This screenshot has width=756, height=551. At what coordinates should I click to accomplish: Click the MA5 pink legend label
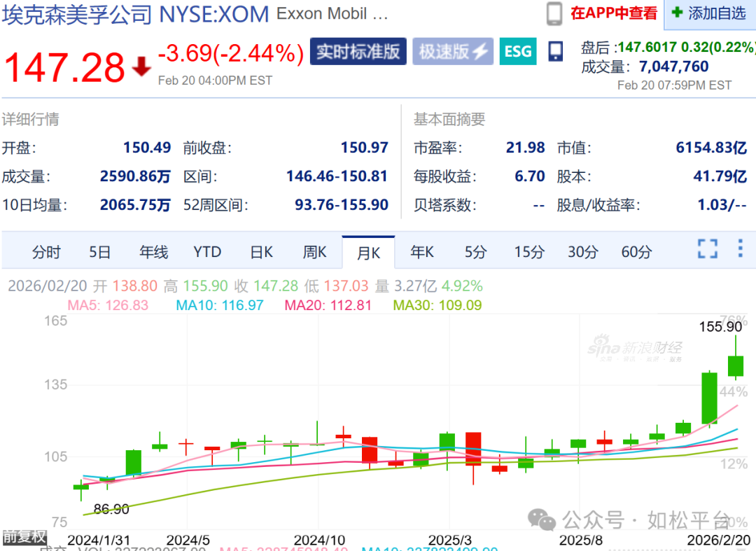coord(108,305)
